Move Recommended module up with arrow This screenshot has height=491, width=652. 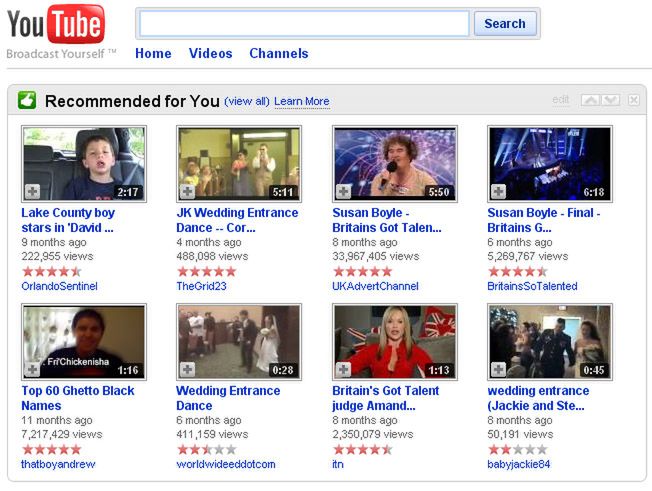pos(590,100)
